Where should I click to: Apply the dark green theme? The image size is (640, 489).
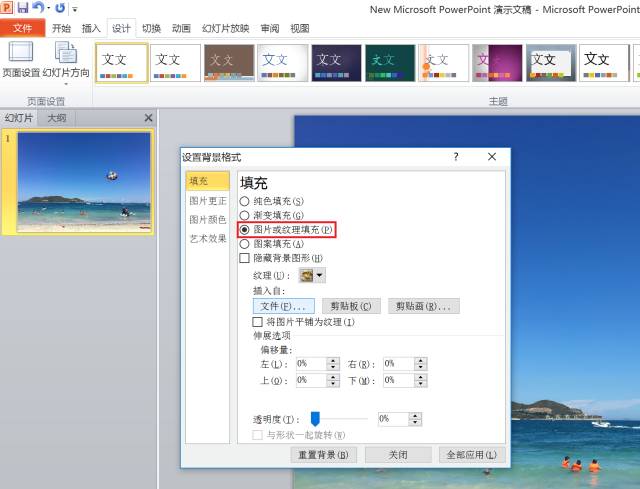[390, 63]
